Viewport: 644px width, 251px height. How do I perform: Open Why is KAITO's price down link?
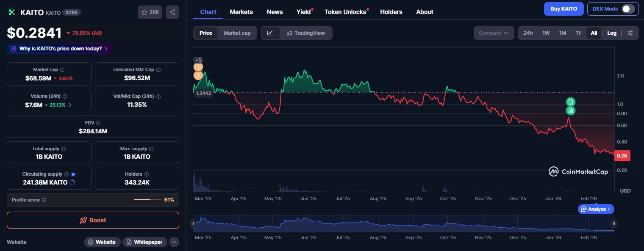[60, 49]
